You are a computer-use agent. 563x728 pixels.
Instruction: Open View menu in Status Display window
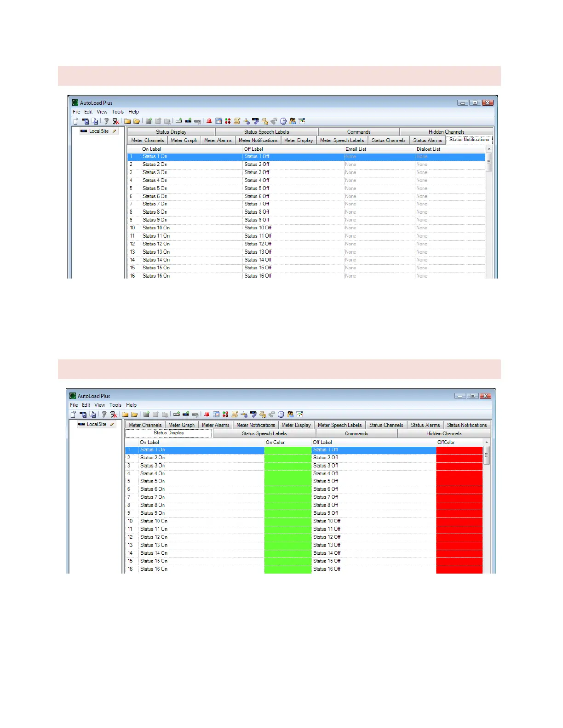point(100,405)
